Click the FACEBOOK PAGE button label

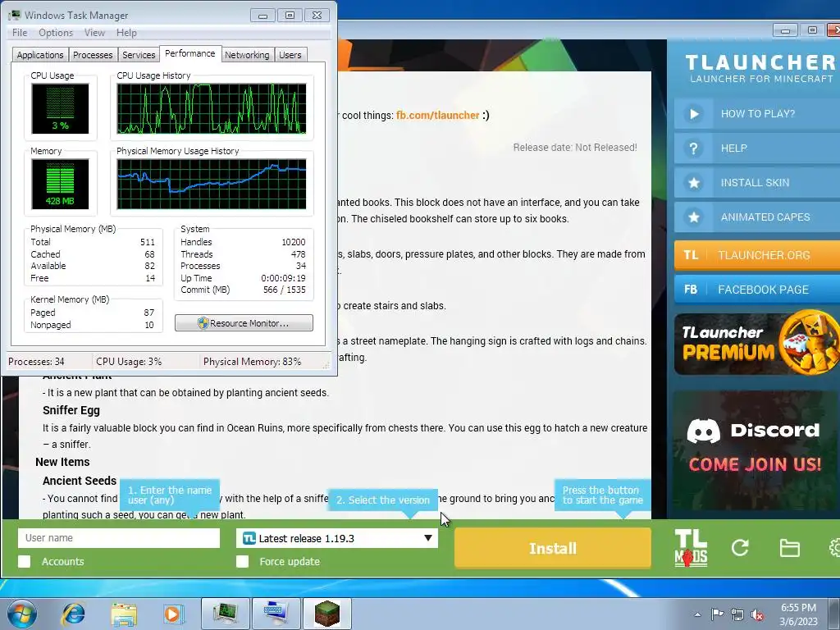pyautogui.click(x=763, y=290)
